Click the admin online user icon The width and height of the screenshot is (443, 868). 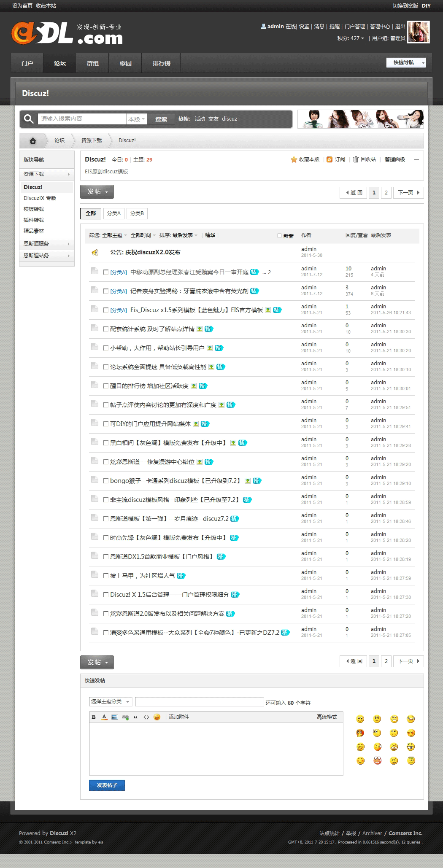pyautogui.click(x=263, y=26)
